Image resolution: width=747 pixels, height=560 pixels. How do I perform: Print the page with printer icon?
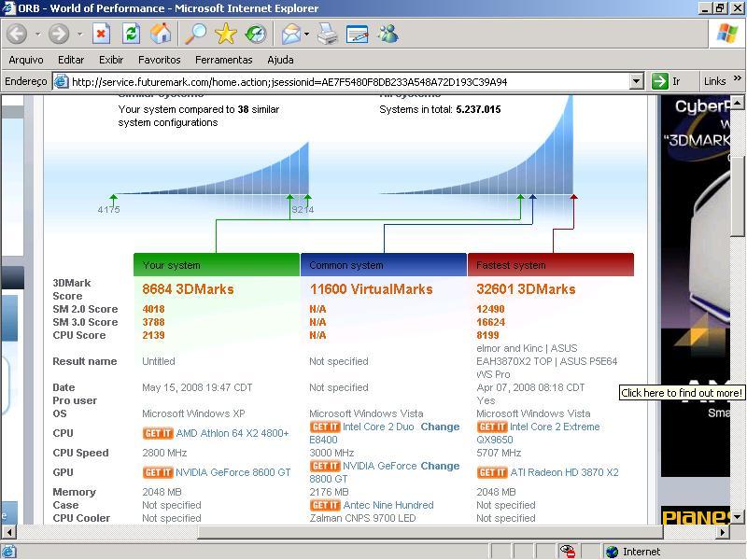(328, 34)
